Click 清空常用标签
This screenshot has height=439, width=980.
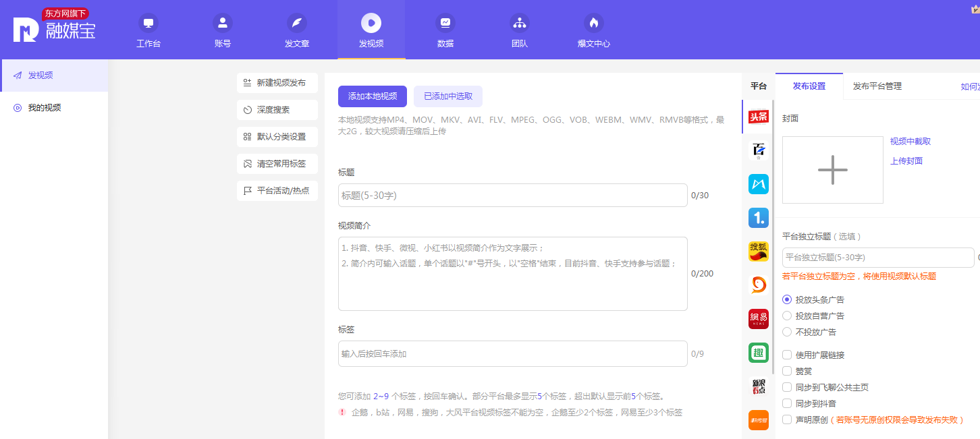click(277, 164)
